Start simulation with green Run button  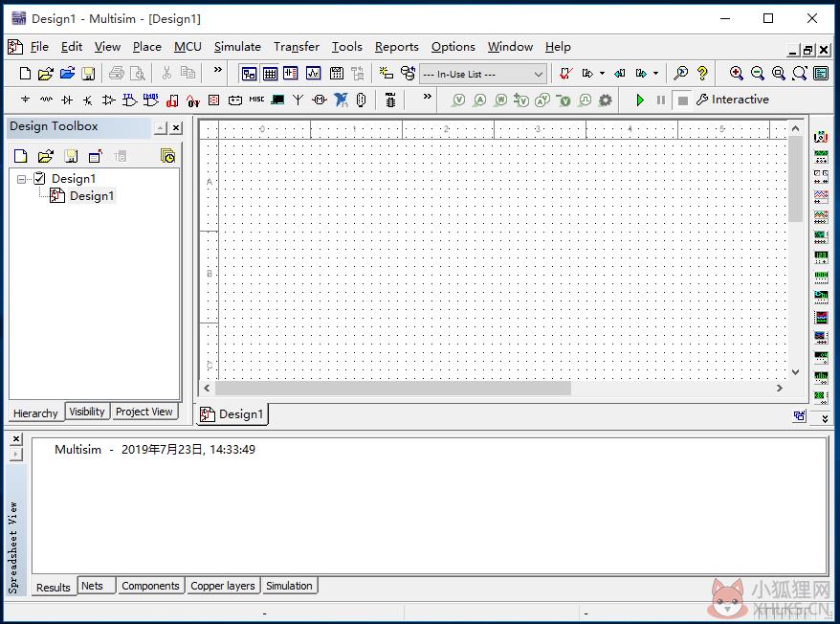click(640, 100)
